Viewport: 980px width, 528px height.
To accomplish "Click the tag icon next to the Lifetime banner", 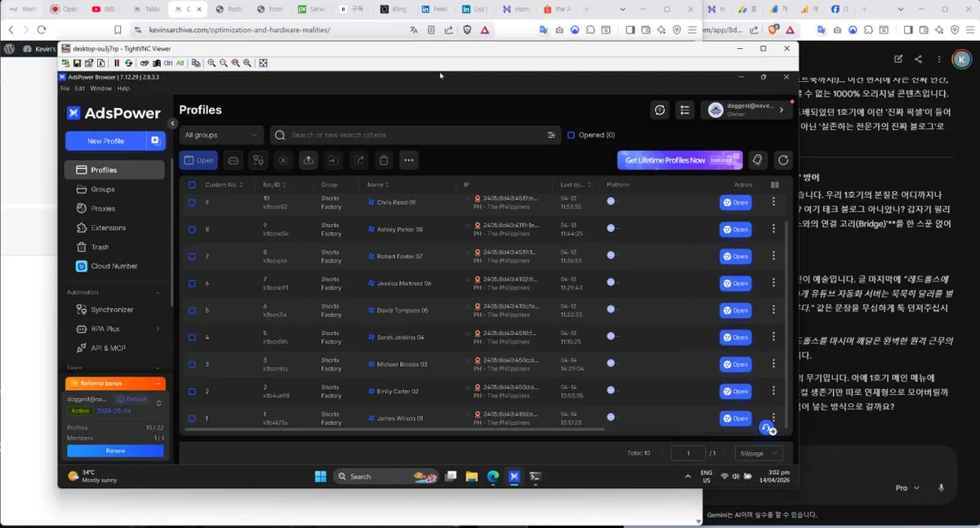I will click(x=758, y=160).
